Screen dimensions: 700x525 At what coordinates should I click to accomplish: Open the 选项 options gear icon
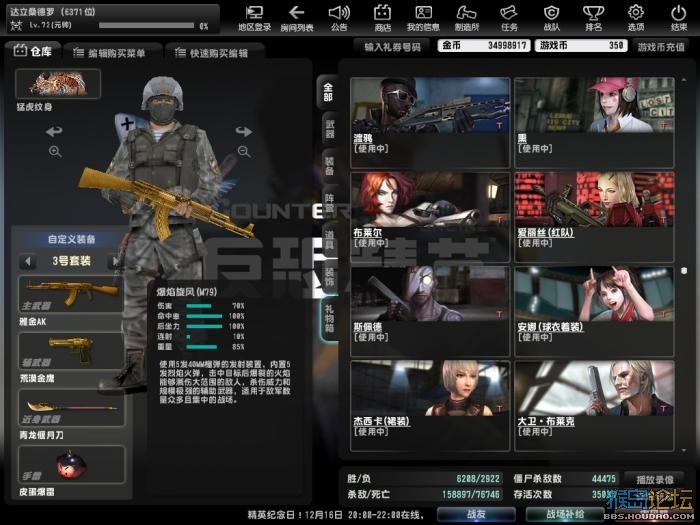[636, 18]
